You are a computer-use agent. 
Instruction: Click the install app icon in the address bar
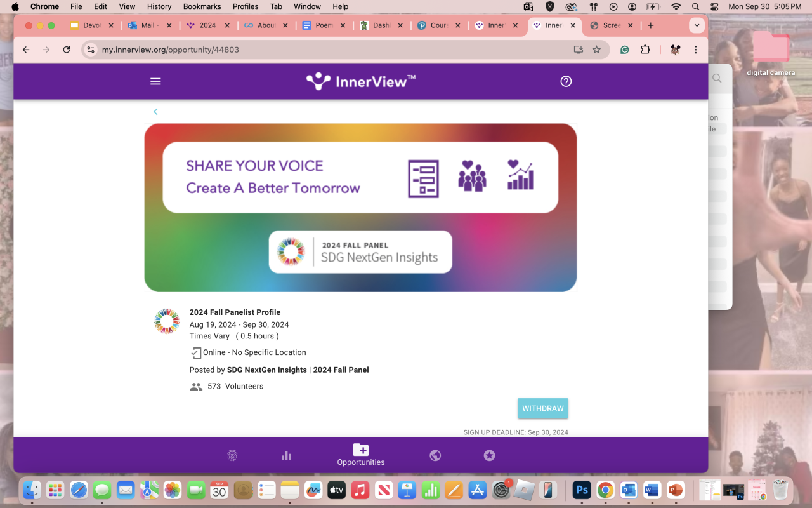578,50
